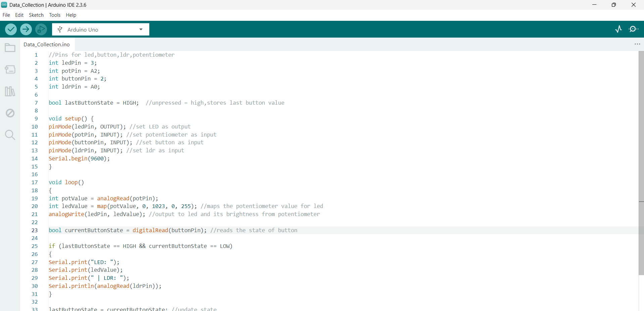Open the Tools menu

click(x=55, y=15)
